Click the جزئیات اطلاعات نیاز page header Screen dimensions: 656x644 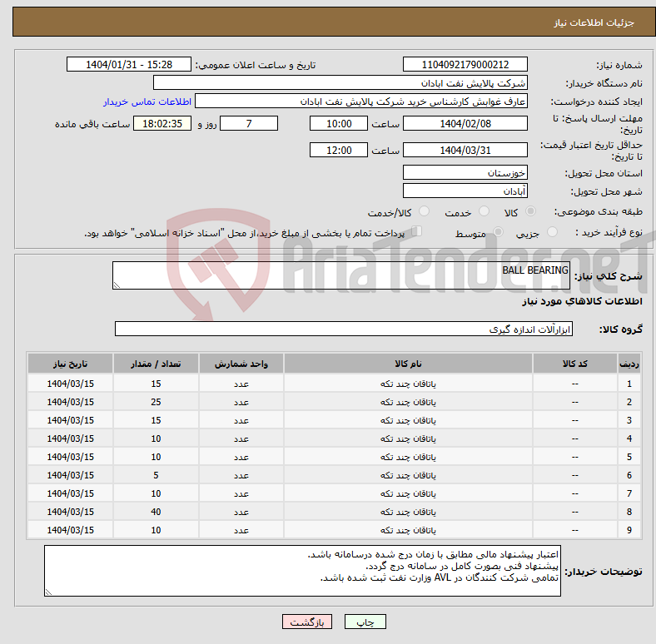pos(594,22)
